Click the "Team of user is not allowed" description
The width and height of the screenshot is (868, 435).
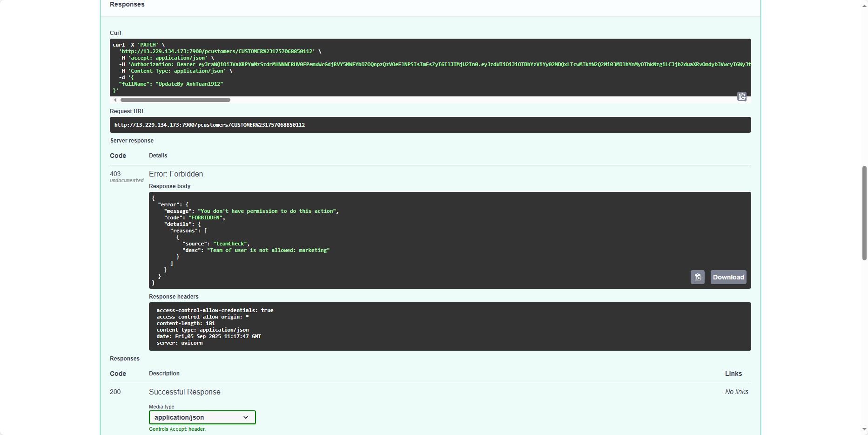point(268,250)
